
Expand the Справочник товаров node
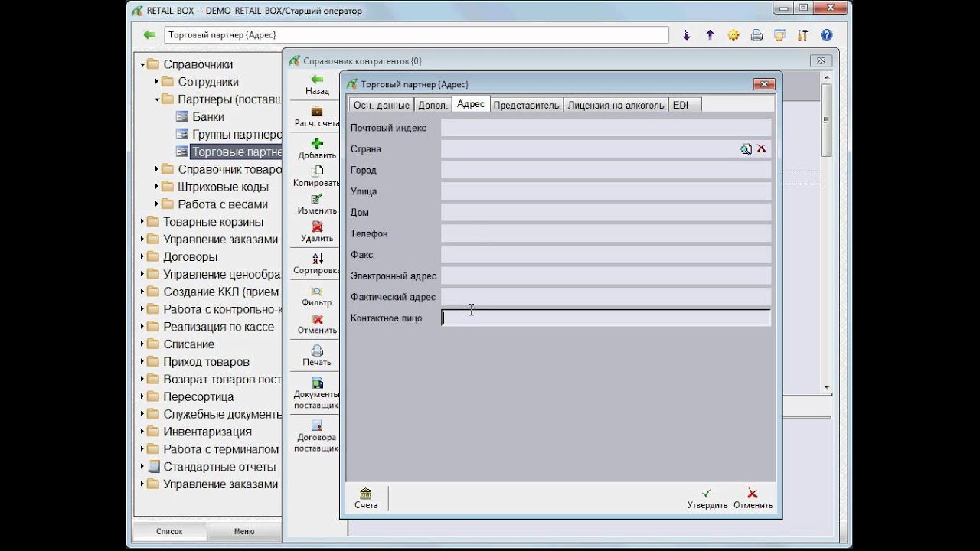(157, 169)
